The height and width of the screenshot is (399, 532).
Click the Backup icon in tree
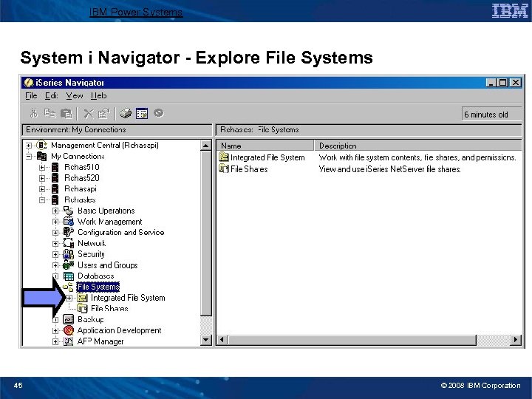68,319
